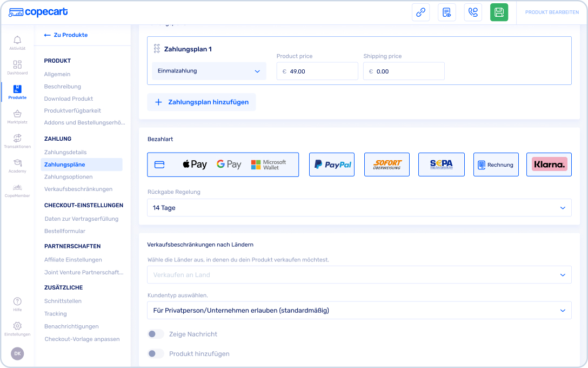
Task: Copy product link via chain icon
Action: 420,12
